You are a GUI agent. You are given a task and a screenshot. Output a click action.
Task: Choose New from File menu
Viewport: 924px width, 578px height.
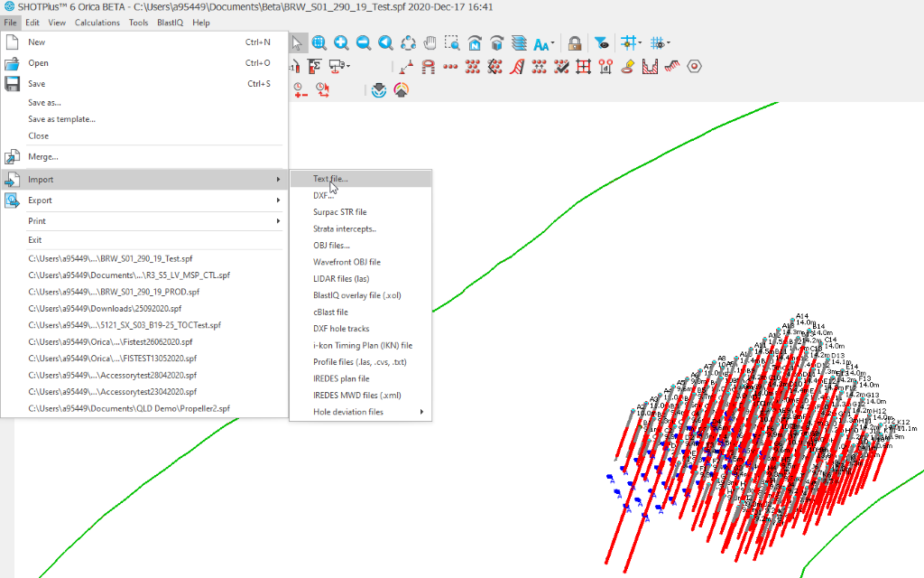point(144,42)
